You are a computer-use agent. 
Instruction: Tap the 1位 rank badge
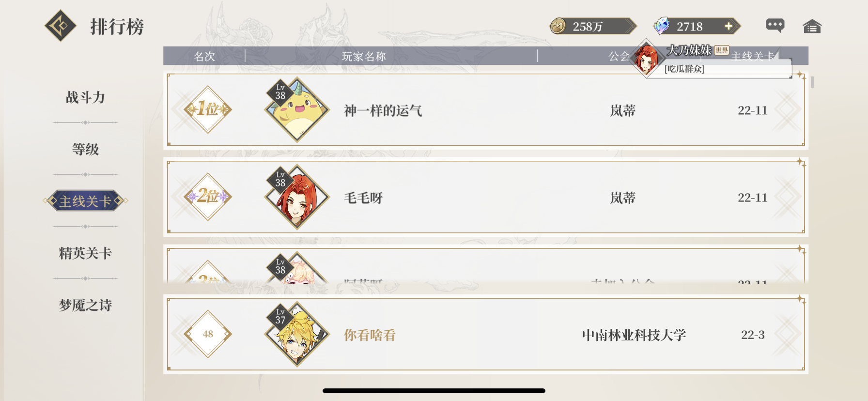[208, 109]
